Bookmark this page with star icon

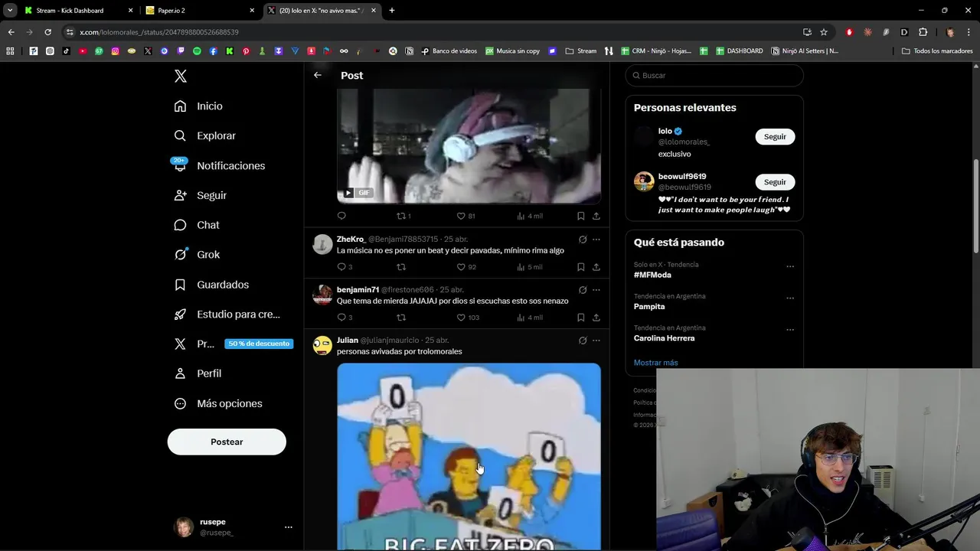(824, 32)
